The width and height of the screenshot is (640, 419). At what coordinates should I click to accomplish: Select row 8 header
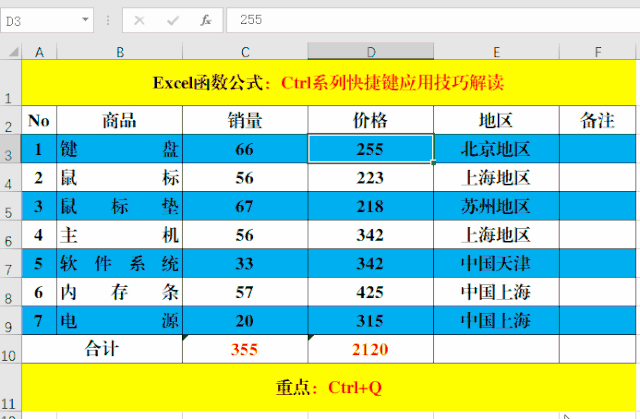[x=11, y=292]
